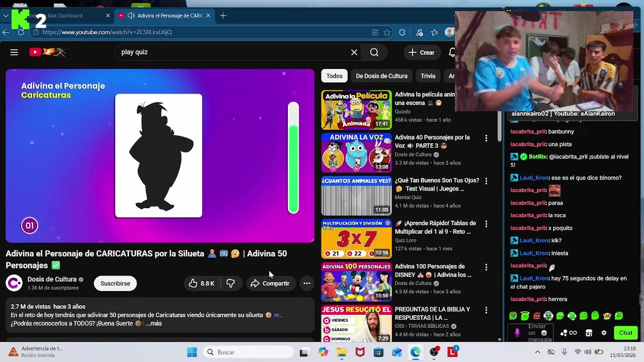Open the emoji picker in chat input
644x362 pixels.
pyautogui.click(x=544, y=333)
